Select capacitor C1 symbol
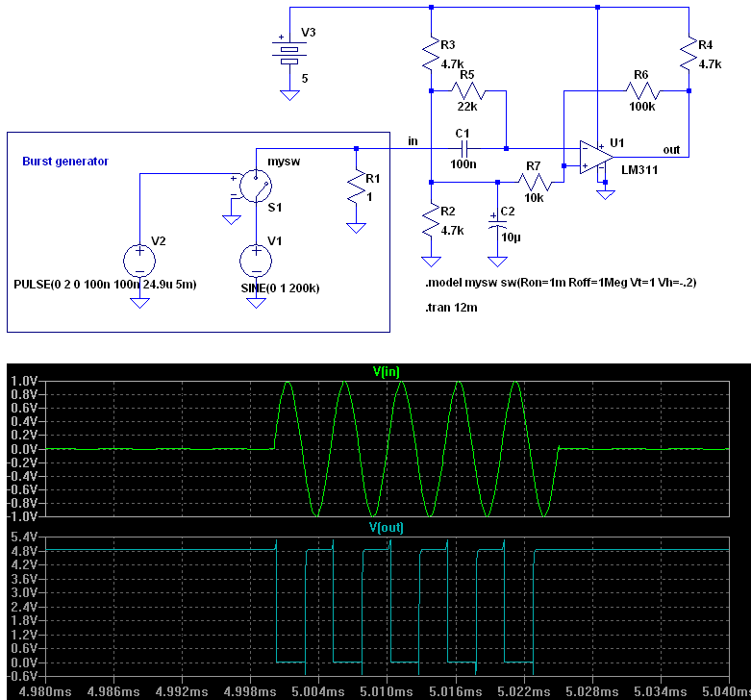The height and width of the screenshot is (700, 751). pos(463,149)
